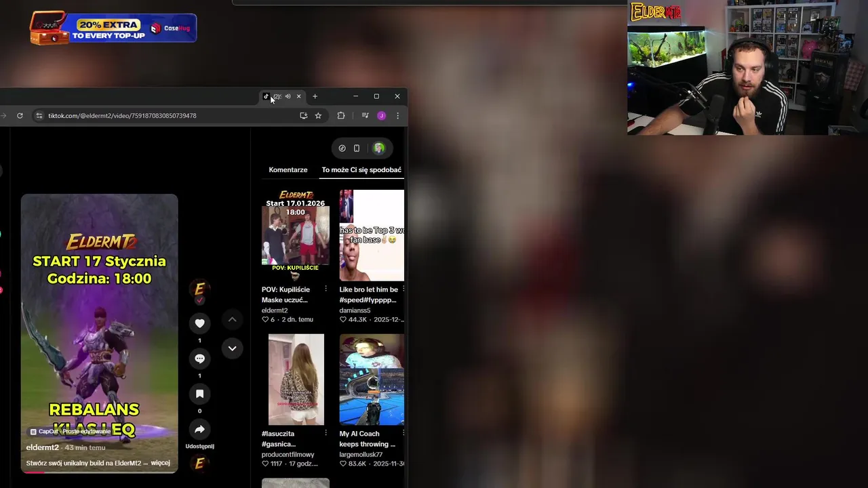
Task: Open the media controls icon in the Chrome toolbar
Action: click(365, 116)
